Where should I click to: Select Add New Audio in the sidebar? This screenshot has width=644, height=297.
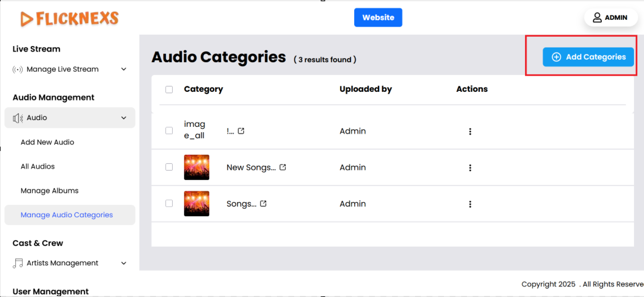[48, 142]
